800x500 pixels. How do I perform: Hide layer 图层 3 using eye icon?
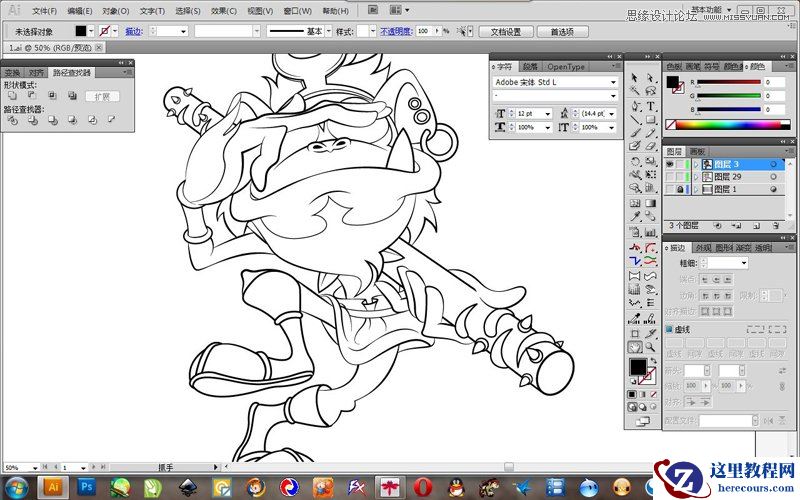(x=670, y=164)
